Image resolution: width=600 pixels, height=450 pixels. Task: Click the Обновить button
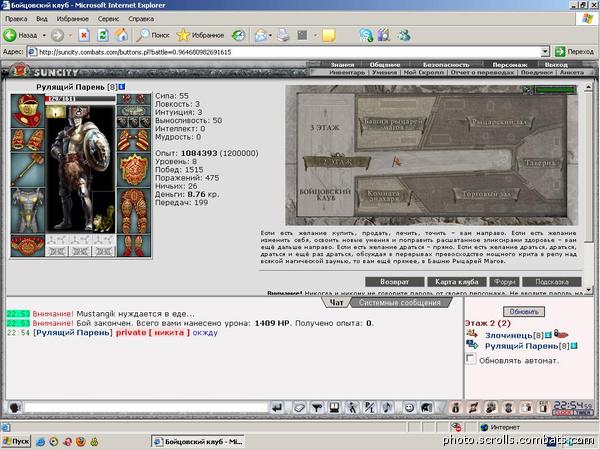(x=524, y=311)
